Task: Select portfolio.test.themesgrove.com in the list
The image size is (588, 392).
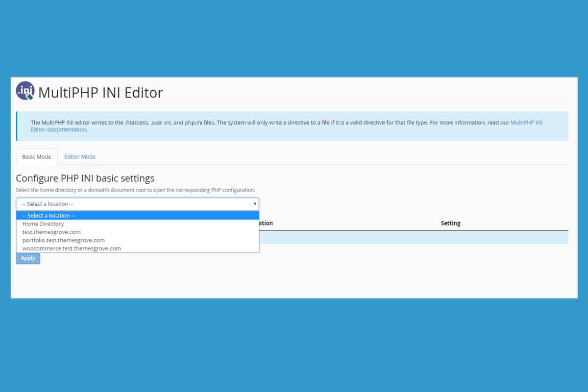Action: coord(63,241)
